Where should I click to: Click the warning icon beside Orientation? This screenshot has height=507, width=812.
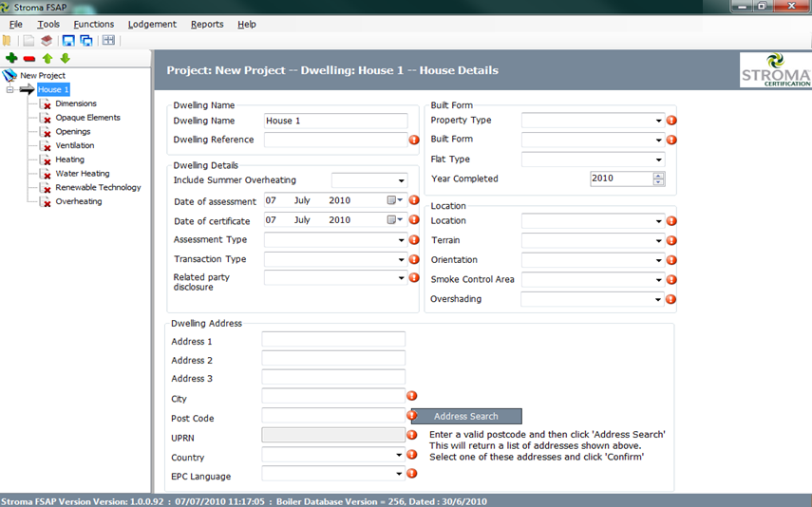(671, 260)
